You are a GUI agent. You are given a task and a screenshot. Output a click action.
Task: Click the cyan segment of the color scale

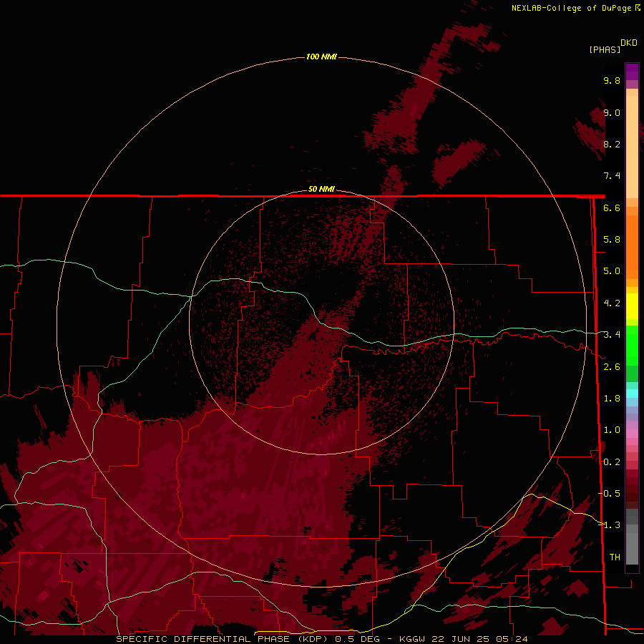[x=632, y=394]
